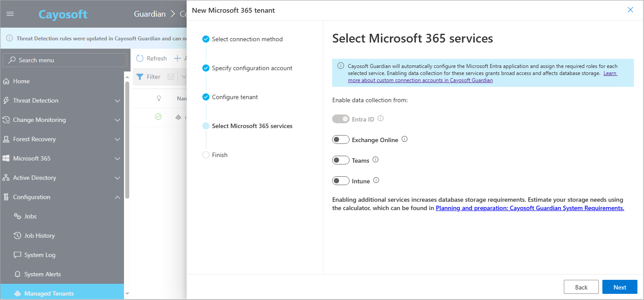Open the hamburger navigation menu

point(10,14)
